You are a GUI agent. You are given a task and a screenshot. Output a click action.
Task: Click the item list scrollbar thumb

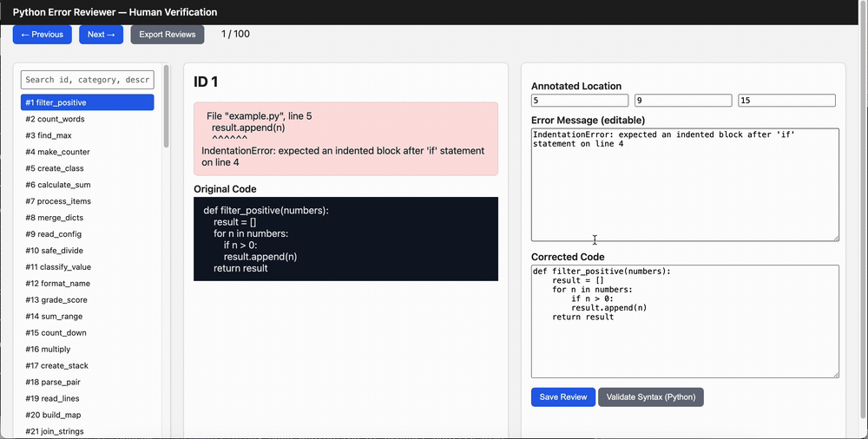(166, 107)
